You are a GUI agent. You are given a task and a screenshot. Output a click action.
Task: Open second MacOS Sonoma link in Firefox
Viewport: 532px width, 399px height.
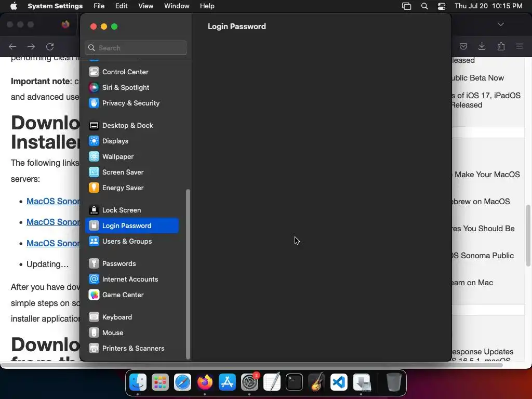coord(54,222)
